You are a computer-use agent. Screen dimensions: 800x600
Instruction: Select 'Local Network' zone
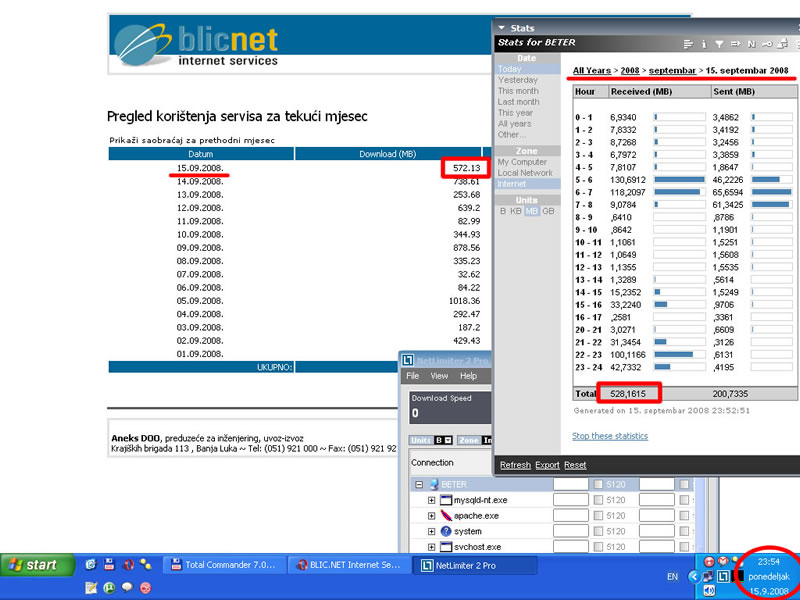coord(525,173)
